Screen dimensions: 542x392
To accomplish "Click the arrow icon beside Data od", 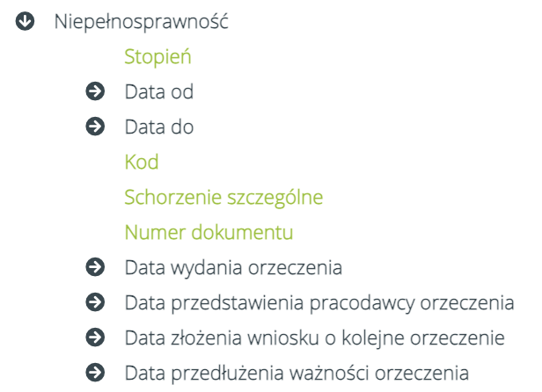I will tap(96, 92).
